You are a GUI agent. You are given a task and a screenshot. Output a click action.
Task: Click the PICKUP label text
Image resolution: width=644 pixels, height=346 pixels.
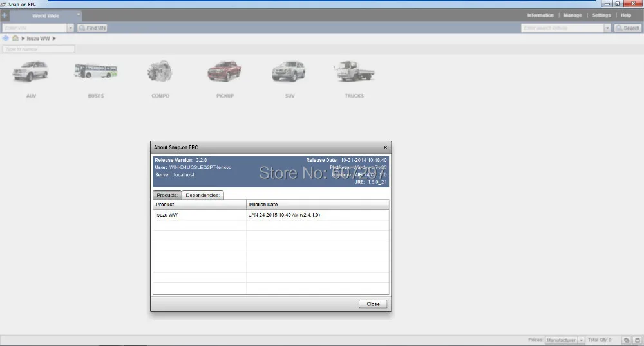[x=225, y=96]
